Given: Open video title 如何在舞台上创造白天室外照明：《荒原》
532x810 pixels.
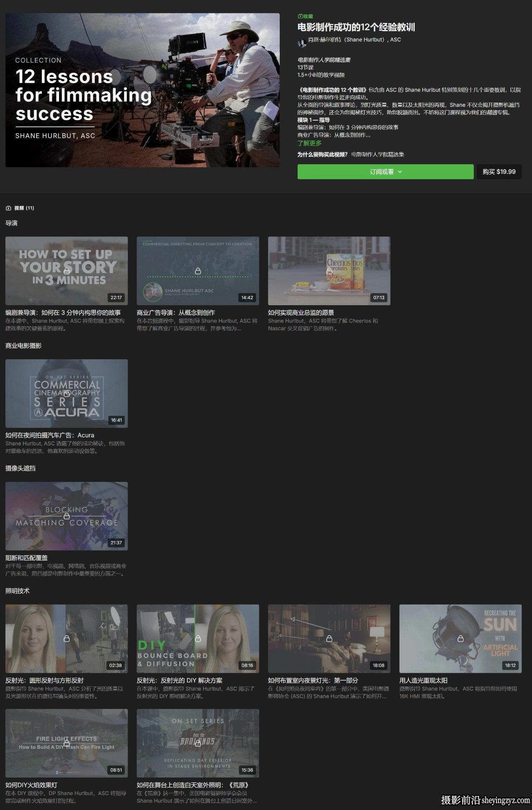Looking at the screenshot, I should pyautogui.click(x=193, y=785).
